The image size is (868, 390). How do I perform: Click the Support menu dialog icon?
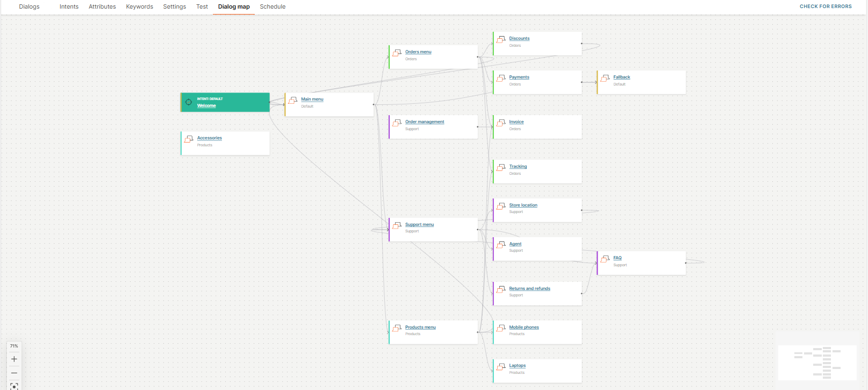(x=397, y=225)
